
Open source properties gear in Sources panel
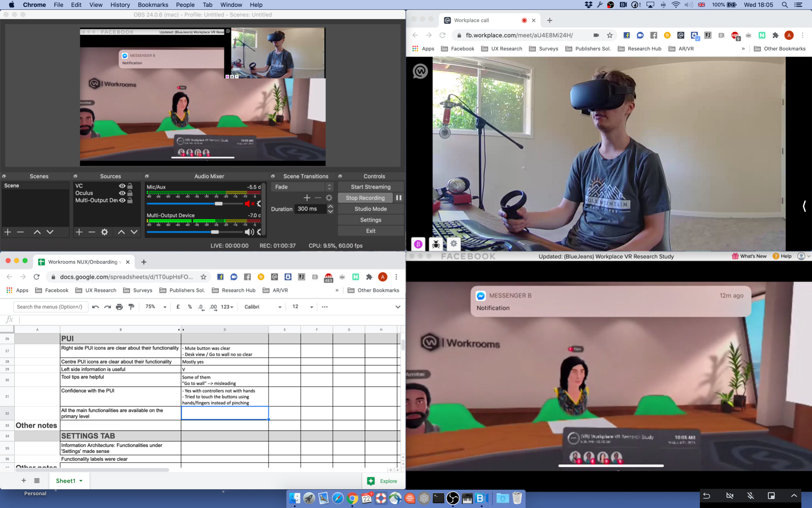(x=104, y=232)
